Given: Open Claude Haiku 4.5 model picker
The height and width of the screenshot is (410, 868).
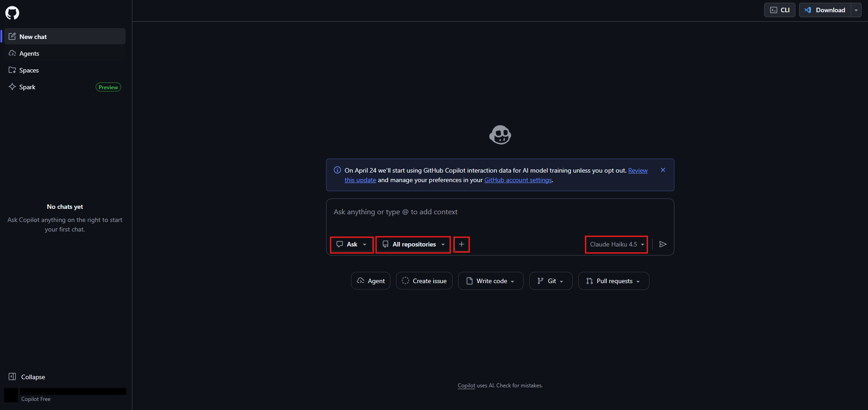Looking at the screenshot, I should (616, 244).
